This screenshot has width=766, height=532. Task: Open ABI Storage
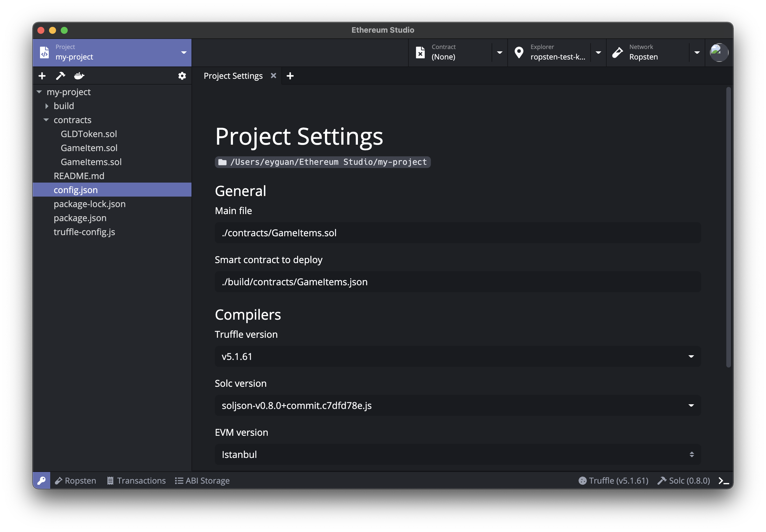203,481
